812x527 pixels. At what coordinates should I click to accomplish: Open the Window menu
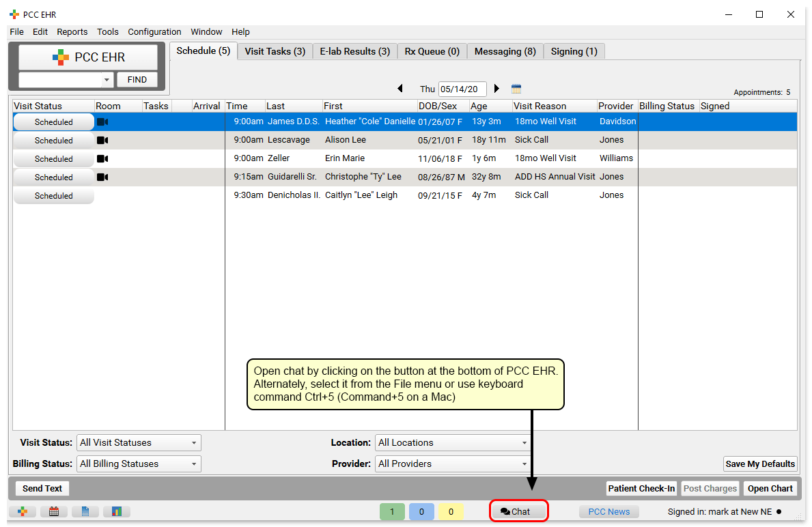[206, 31]
